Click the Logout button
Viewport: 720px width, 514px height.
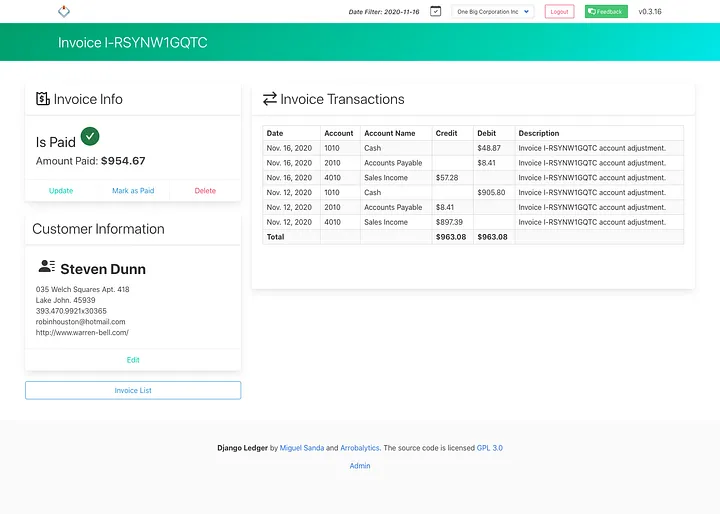pyautogui.click(x=559, y=11)
